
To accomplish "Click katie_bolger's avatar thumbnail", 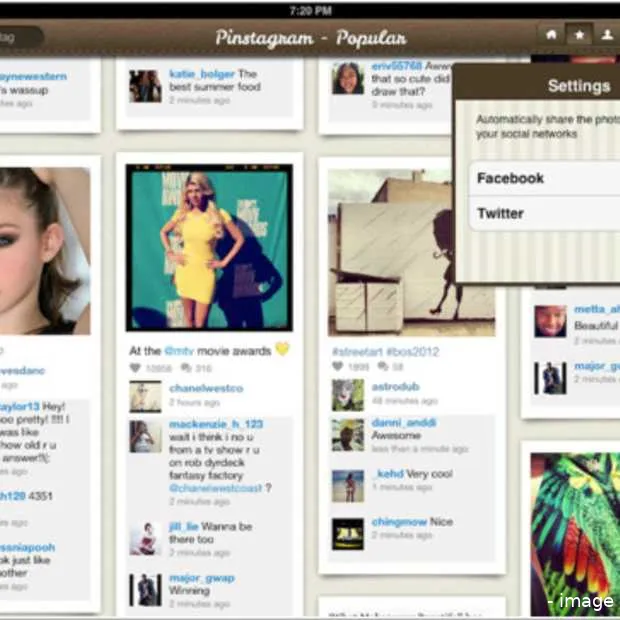I will coord(146,86).
